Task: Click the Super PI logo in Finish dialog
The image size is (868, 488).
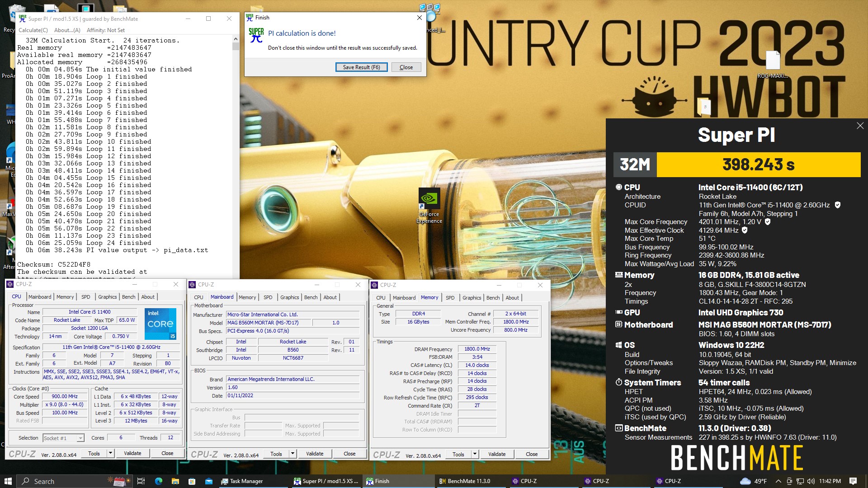Action: coord(256,35)
